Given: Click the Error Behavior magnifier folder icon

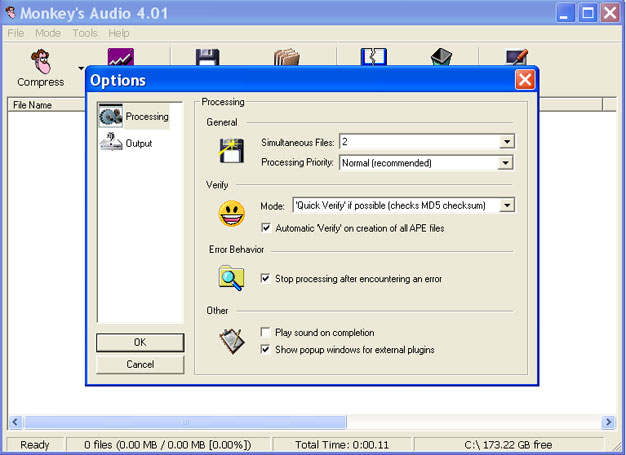Looking at the screenshot, I should 231,277.
